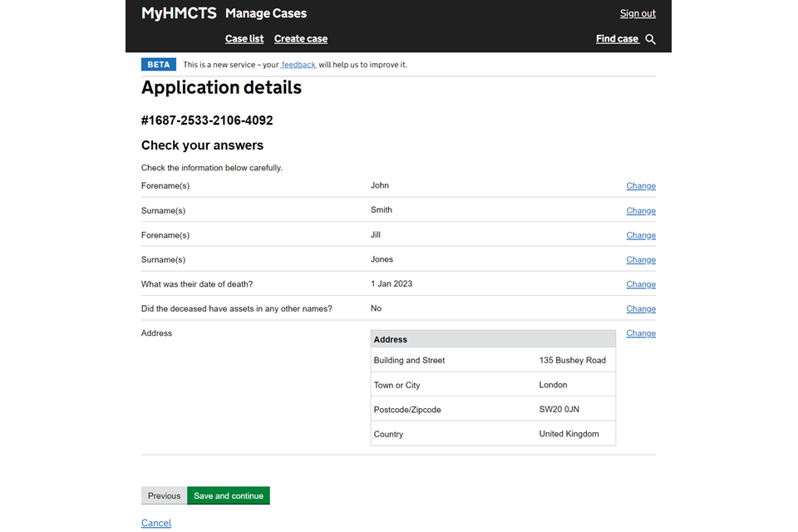
Task: Change the forename John
Action: point(641,186)
